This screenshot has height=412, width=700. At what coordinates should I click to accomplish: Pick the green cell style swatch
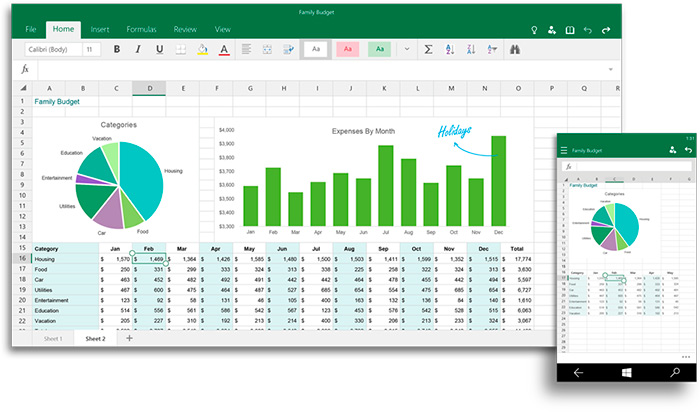point(379,49)
